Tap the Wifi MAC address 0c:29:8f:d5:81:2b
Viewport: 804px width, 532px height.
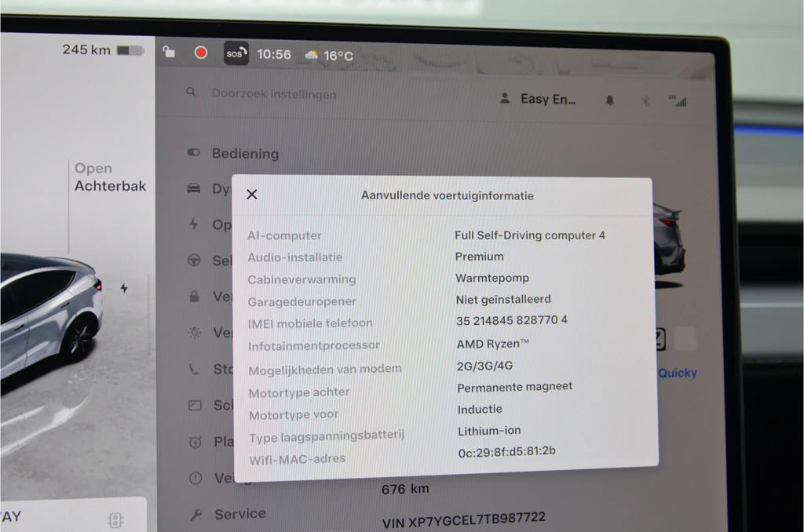[x=506, y=451]
